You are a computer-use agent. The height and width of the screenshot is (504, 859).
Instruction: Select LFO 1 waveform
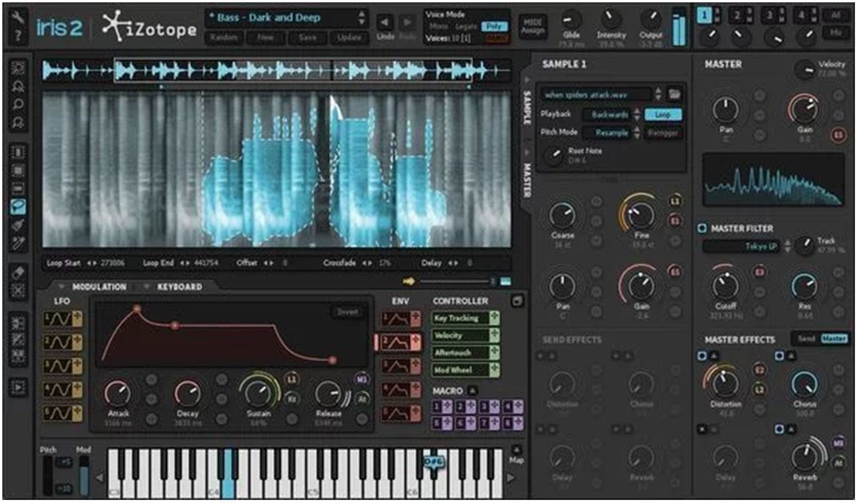pyautogui.click(x=57, y=318)
